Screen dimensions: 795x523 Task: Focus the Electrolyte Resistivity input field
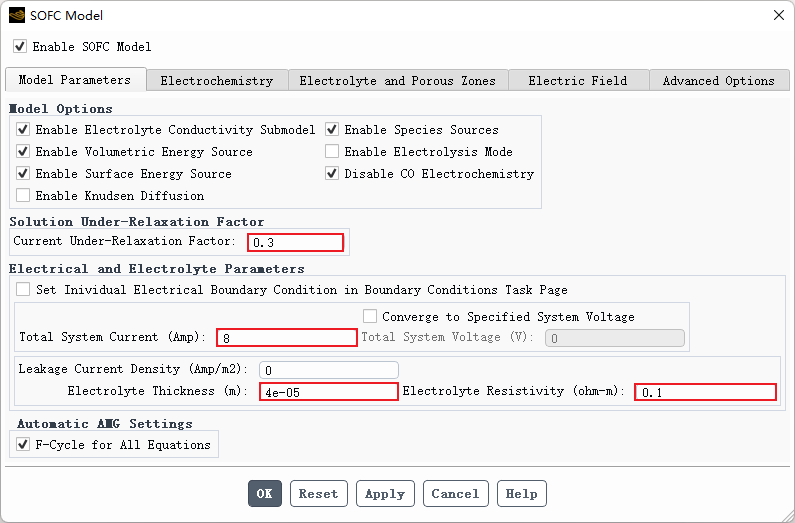(705, 392)
